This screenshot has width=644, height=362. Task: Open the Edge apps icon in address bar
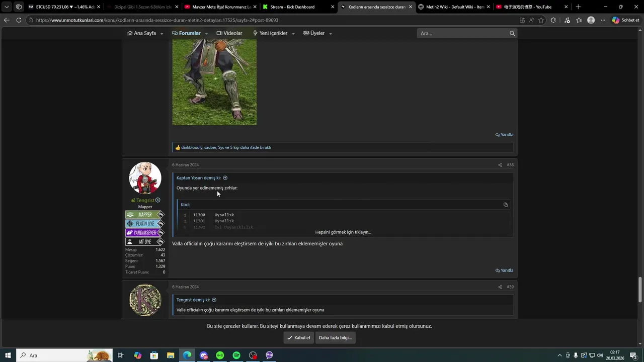tap(522, 20)
